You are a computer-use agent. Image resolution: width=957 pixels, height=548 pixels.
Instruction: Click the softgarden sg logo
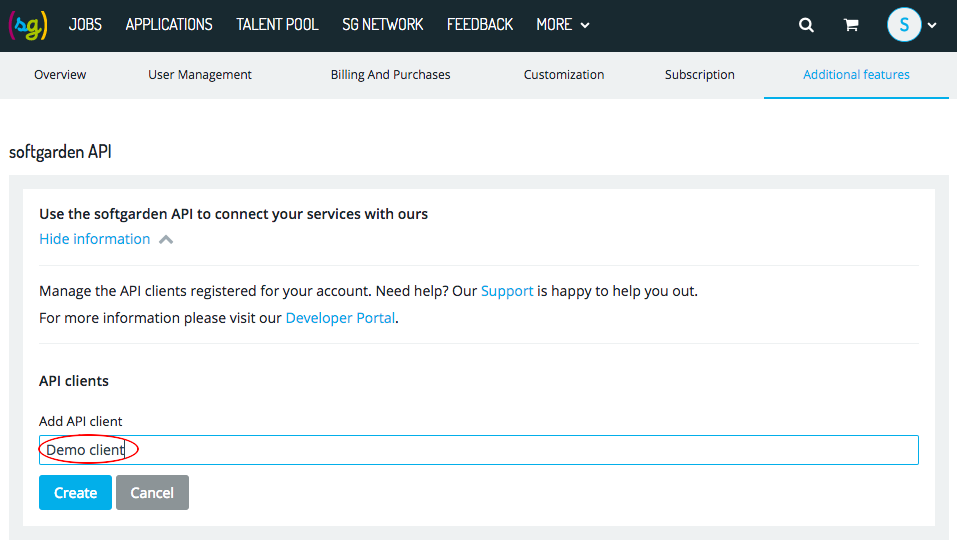click(x=28, y=25)
